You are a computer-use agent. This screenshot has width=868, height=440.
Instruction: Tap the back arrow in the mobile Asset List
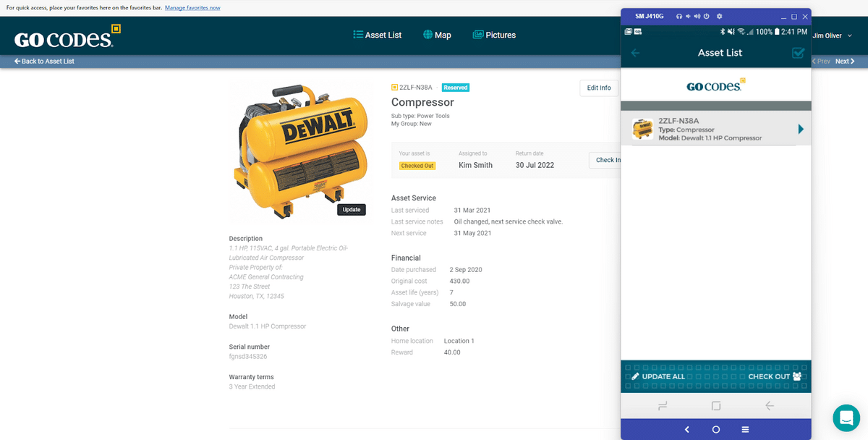click(635, 53)
